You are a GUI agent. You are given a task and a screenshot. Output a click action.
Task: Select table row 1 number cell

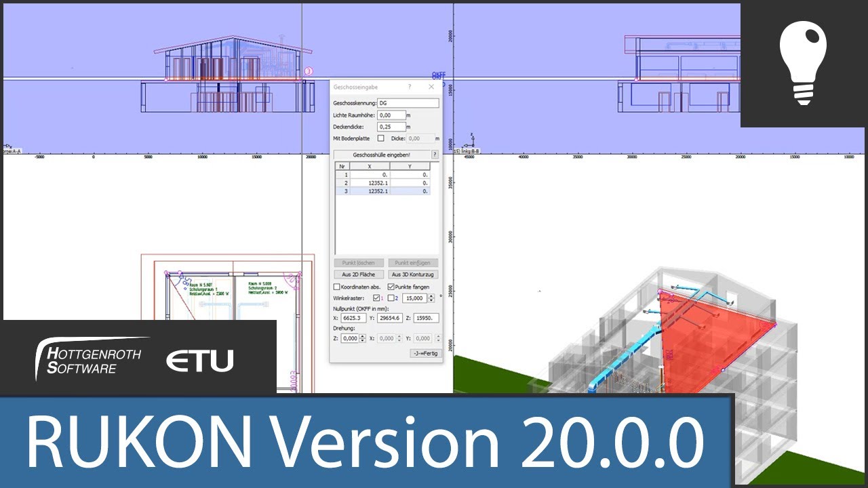[x=343, y=174]
